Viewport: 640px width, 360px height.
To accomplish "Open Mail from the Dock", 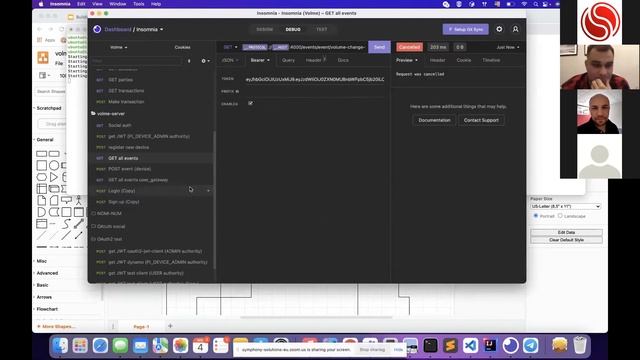I will [140, 346].
